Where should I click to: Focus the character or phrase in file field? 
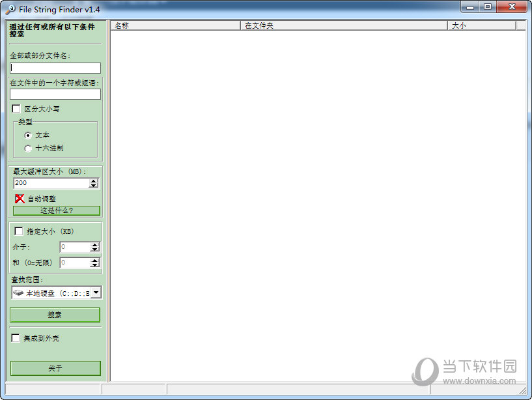coord(55,94)
